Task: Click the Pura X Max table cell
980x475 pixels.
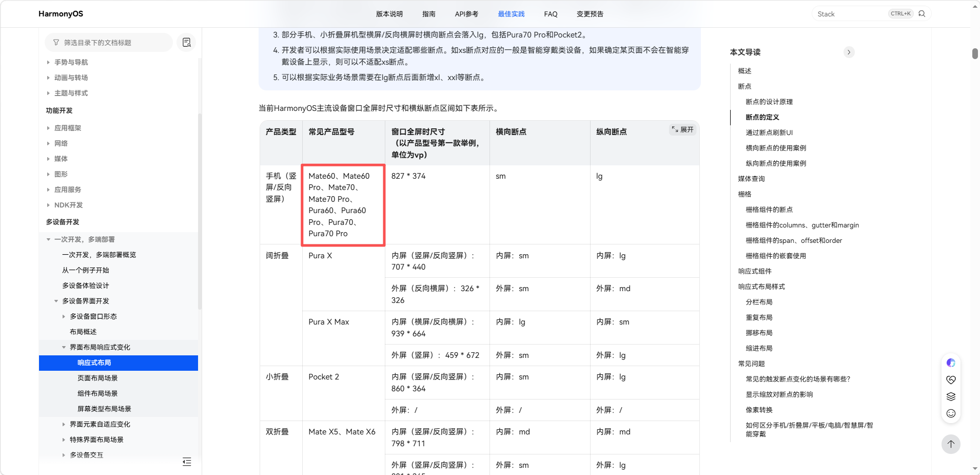Action: tap(344, 338)
